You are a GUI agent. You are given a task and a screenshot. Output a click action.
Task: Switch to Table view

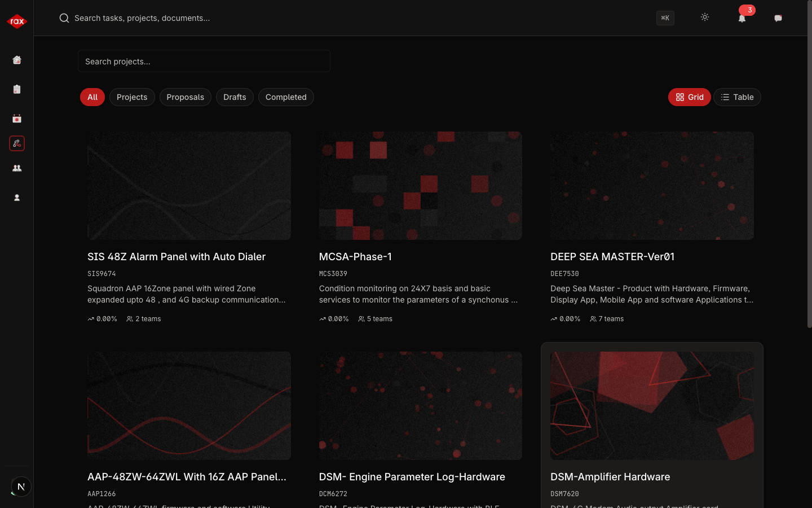click(x=737, y=97)
